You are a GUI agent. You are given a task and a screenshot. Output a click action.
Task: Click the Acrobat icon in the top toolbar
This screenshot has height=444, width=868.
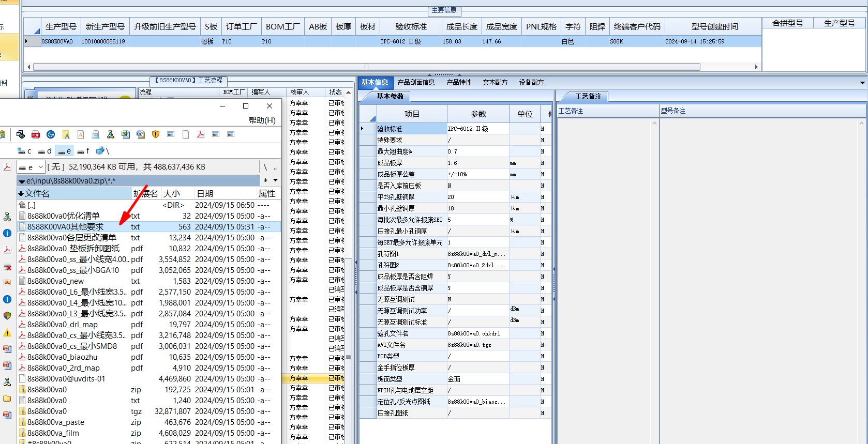(x=201, y=134)
